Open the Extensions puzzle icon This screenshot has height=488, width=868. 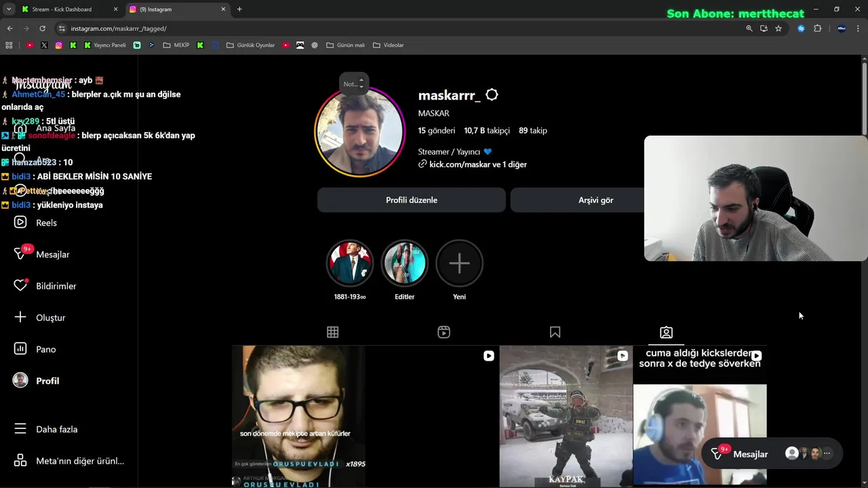tap(817, 28)
